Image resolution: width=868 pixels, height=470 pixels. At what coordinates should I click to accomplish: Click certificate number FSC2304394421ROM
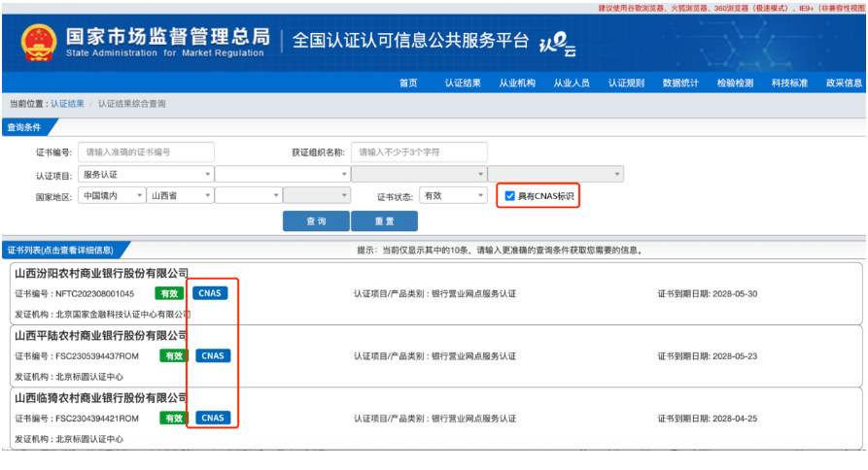pyautogui.click(x=97, y=419)
